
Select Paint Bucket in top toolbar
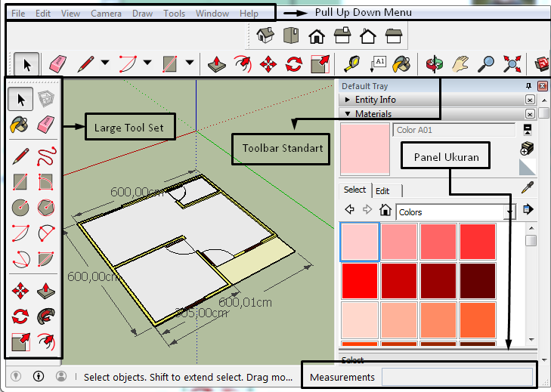[401, 64]
